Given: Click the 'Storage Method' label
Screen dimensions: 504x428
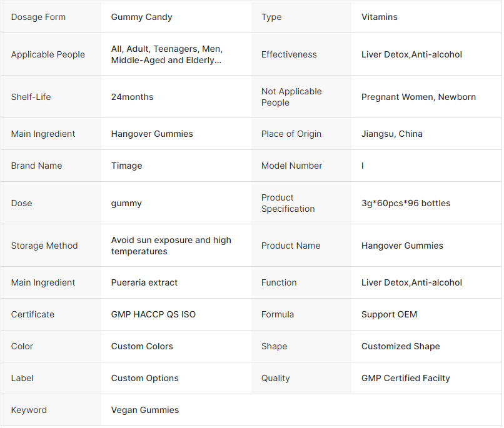Looking at the screenshot, I should [44, 246].
